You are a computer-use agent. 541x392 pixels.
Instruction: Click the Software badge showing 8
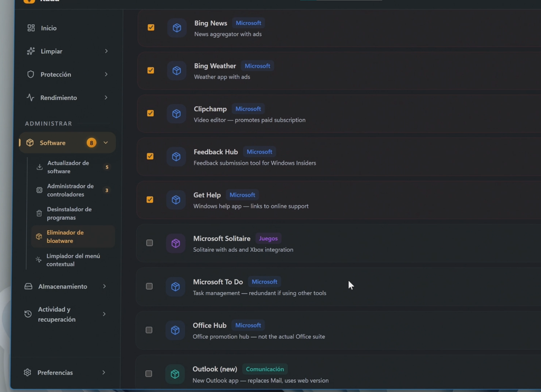[91, 143]
